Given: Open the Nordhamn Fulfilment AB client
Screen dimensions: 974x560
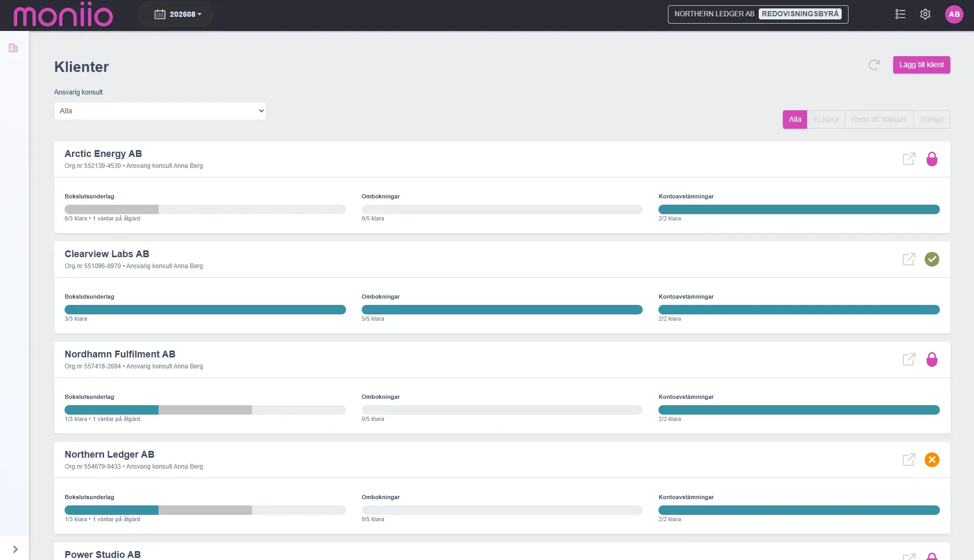Looking at the screenshot, I should tap(120, 354).
